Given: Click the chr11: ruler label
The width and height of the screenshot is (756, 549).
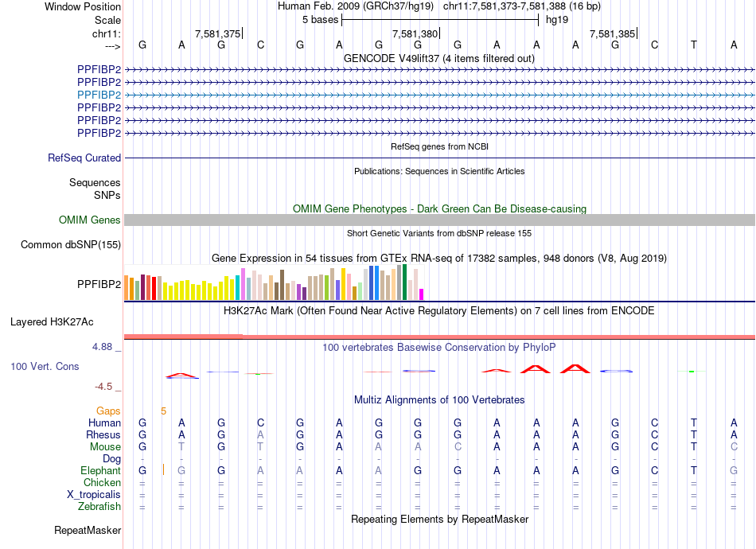Looking at the screenshot, I should tap(106, 33).
